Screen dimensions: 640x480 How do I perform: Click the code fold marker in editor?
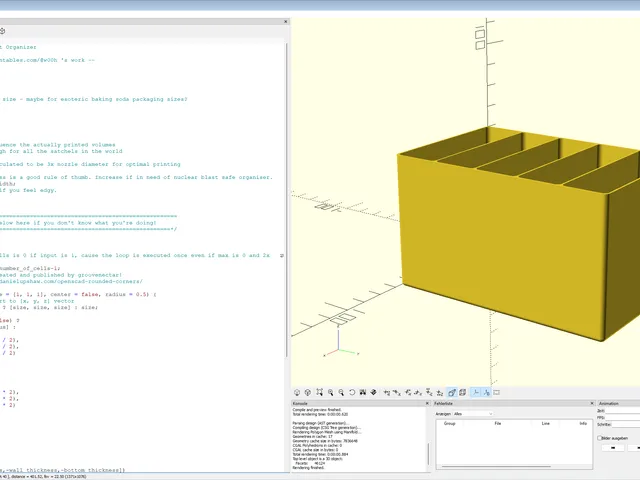pyautogui.click(x=282, y=256)
